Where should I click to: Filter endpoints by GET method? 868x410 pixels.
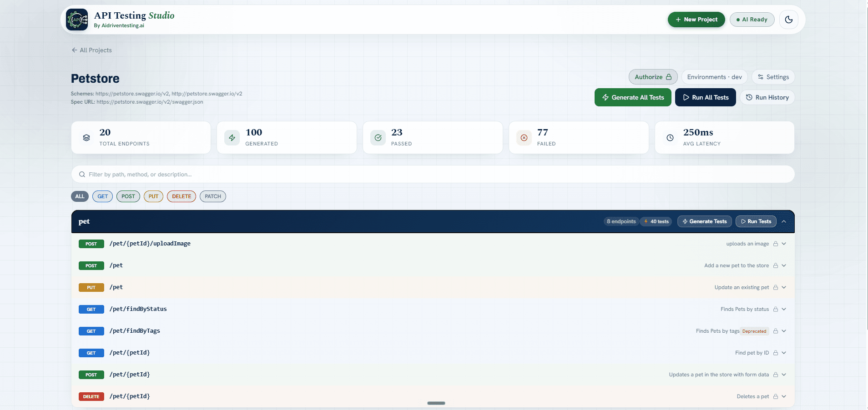[102, 196]
